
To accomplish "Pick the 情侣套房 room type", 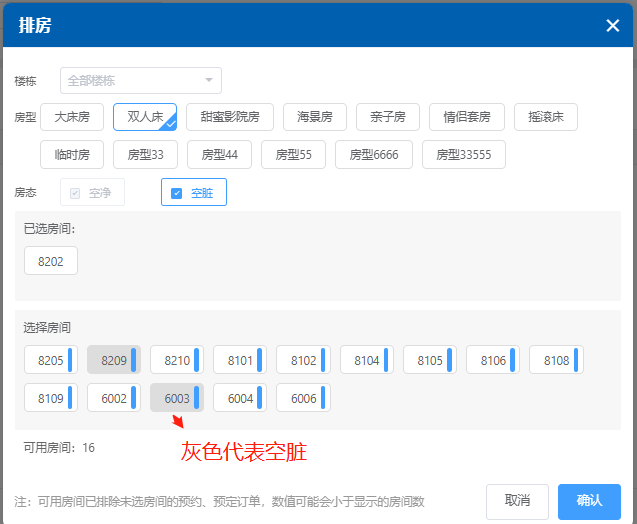I will (x=467, y=117).
